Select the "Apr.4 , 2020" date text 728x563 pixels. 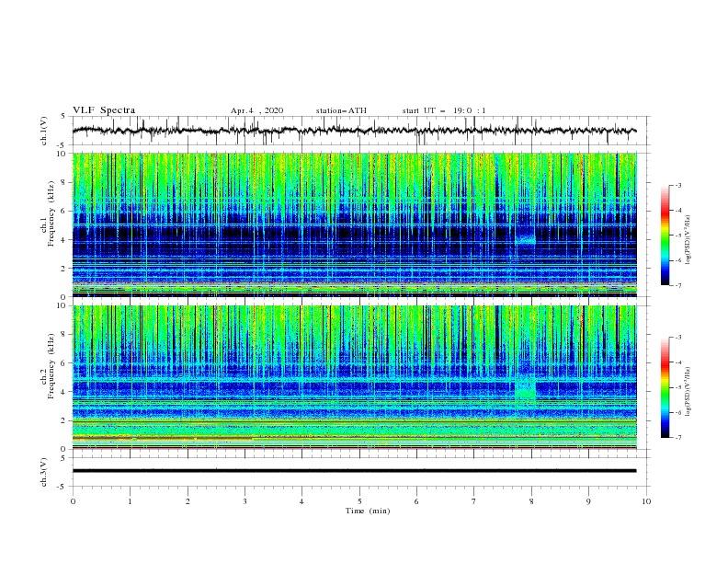click(256, 110)
